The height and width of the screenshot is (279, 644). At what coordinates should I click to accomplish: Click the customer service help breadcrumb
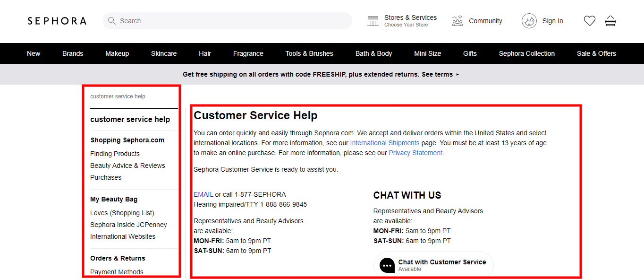118,96
